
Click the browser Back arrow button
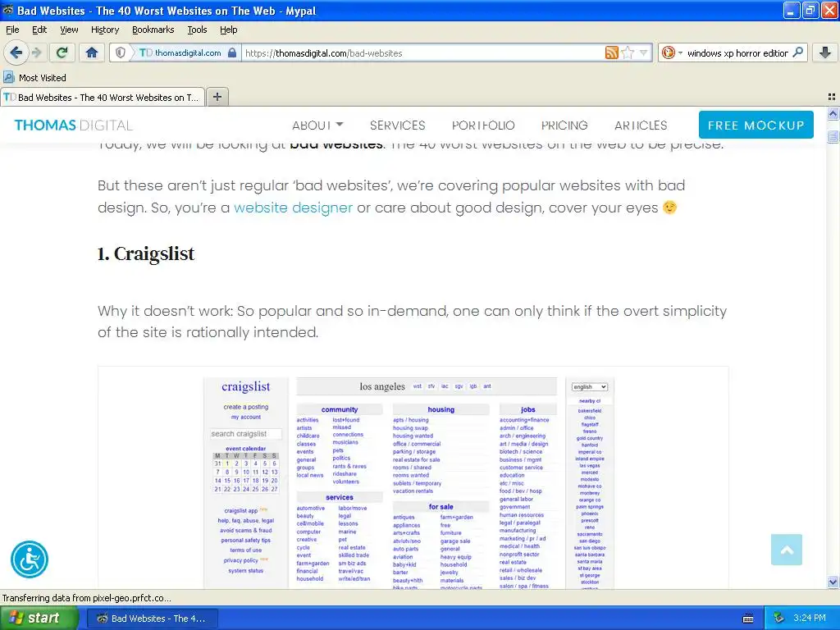click(x=16, y=52)
